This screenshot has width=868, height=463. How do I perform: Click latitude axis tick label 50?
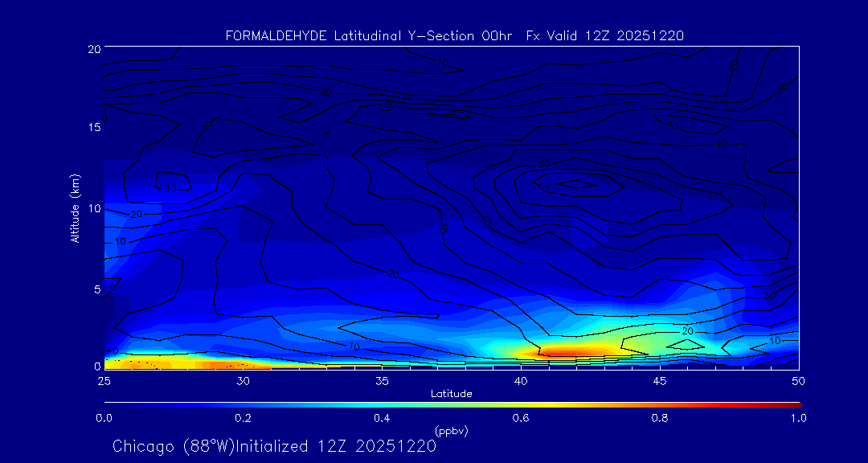coord(799,380)
